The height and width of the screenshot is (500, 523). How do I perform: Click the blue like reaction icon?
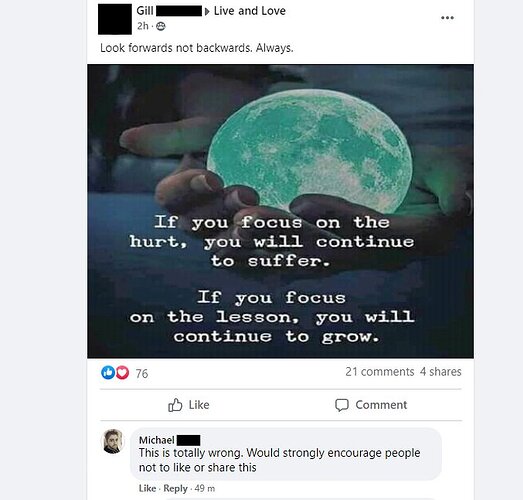pos(108,372)
